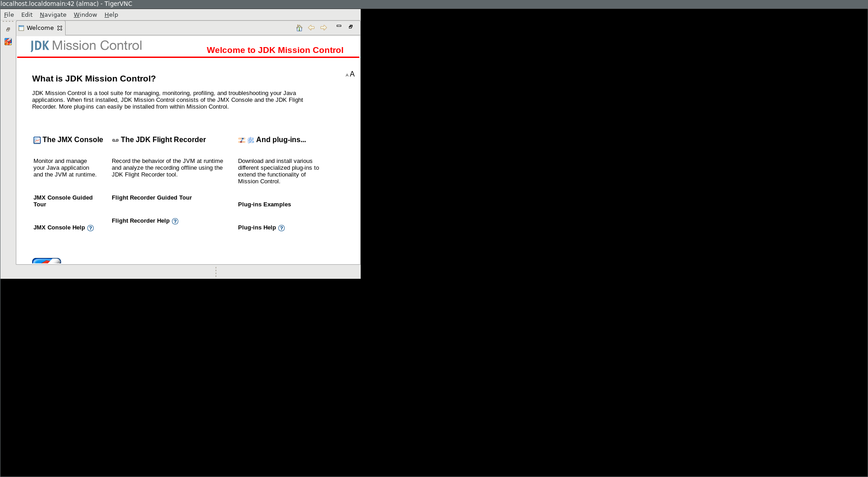Click the back arrow navigation icon
Image resolution: width=868 pixels, height=477 pixels.
click(311, 28)
